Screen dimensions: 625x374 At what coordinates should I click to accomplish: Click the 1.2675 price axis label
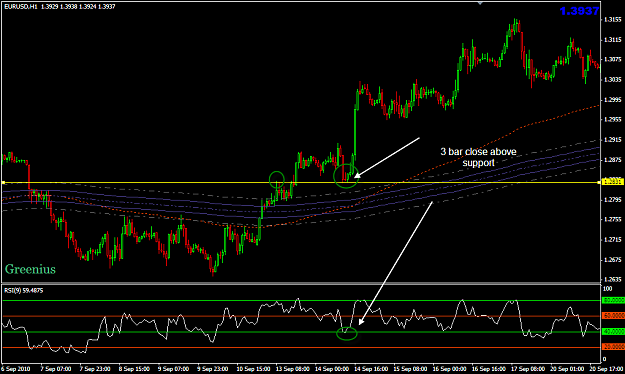(613, 260)
